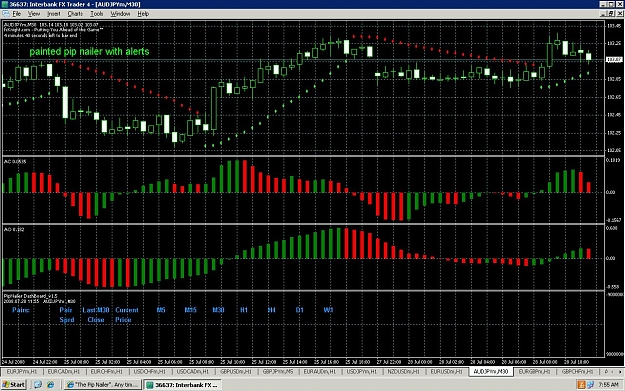Viewport: 625px width, 391px height.
Task: Click the Current Price dashboard header
Action: point(127,314)
